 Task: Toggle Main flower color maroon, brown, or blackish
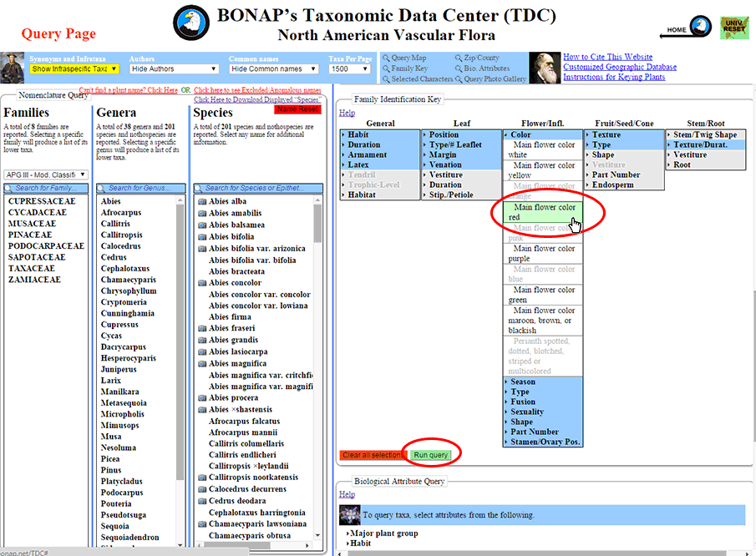[x=543, y=321]
